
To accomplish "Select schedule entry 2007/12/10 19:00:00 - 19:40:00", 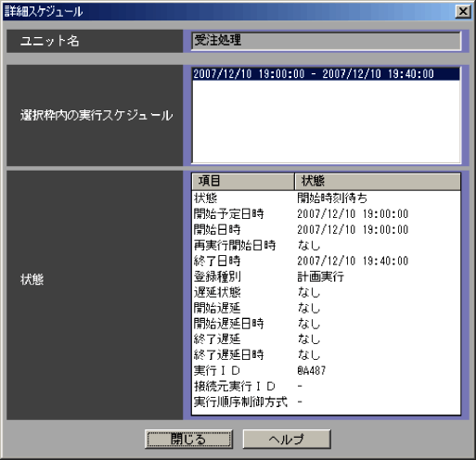I will click(x=326, y=74).
